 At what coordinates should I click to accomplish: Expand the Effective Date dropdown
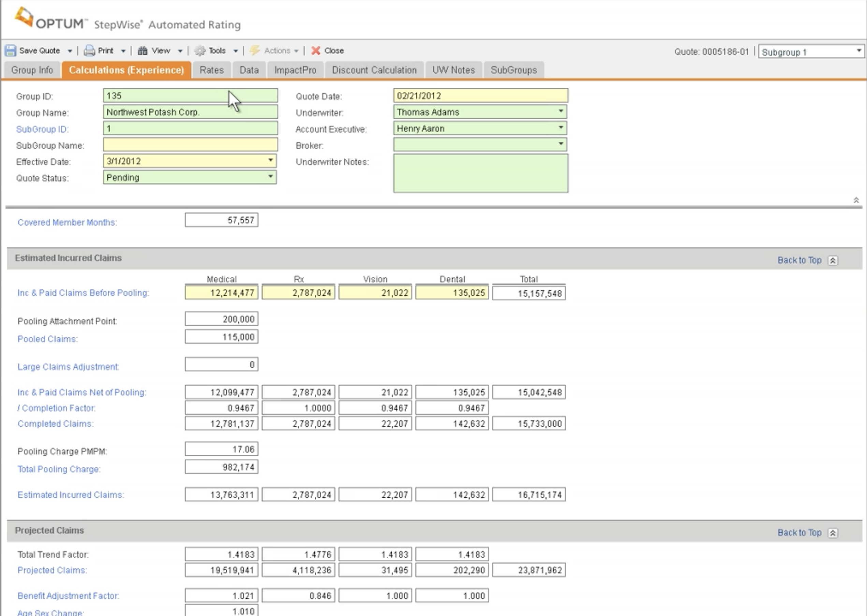tap(270, 160)
